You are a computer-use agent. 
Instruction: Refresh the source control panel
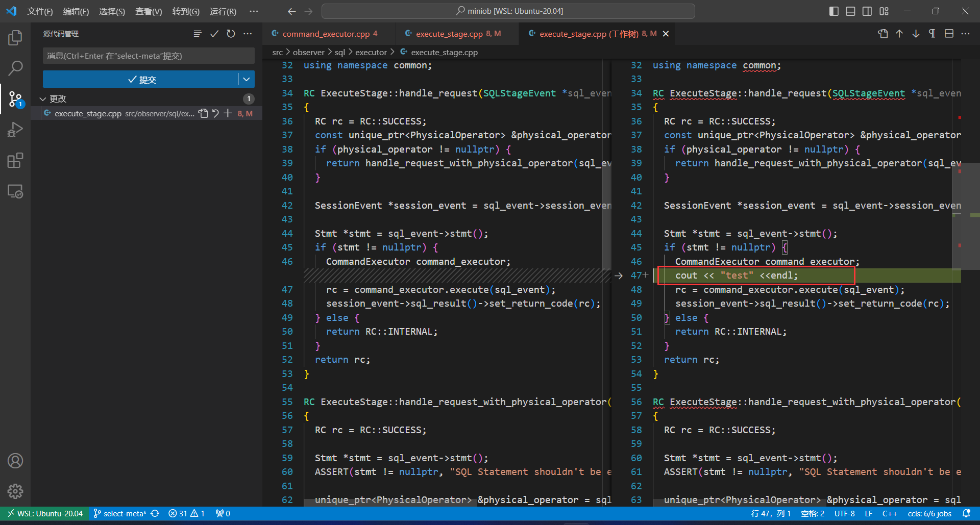[231, 34]
